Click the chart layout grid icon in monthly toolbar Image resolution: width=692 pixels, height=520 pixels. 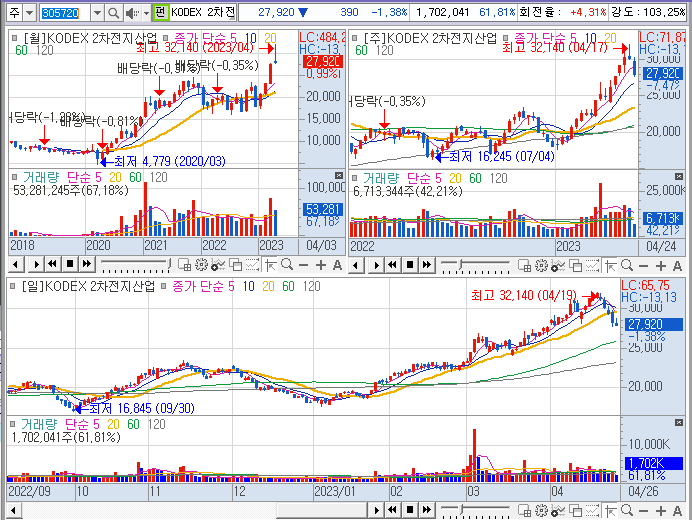(x=184, y=265)
